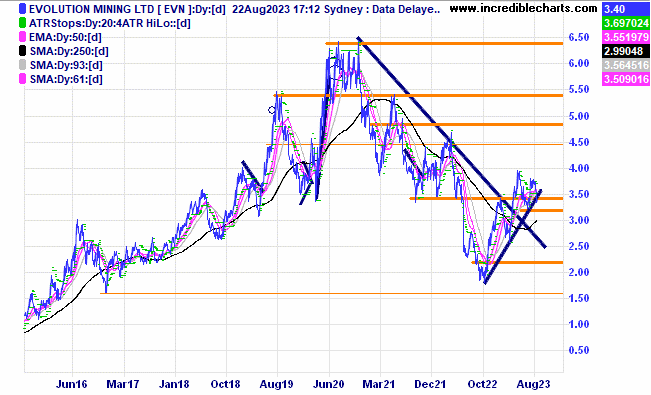Viewport: 651px width, 395px height.
Task: Click the 3.551979 EMA value box
Action: coord(626,37)
